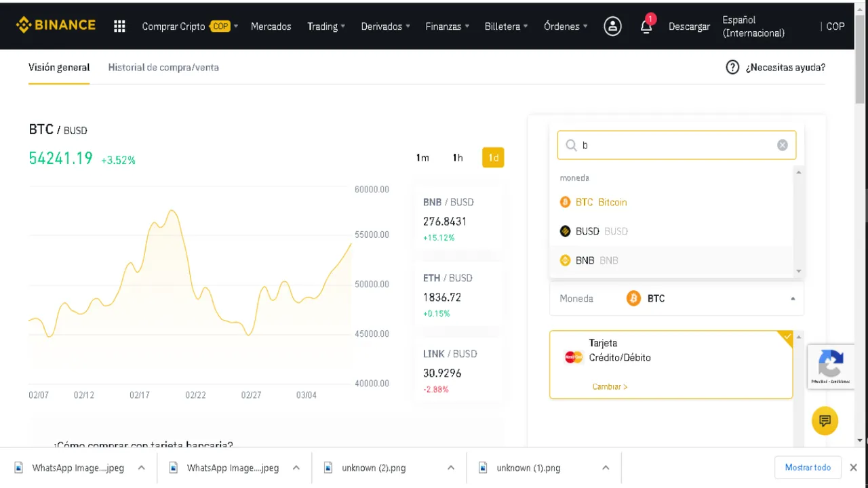This screenshot has height=488, width=868.
Task: Collapse the Moneda BTC dropdown
Action: (793, 299)
